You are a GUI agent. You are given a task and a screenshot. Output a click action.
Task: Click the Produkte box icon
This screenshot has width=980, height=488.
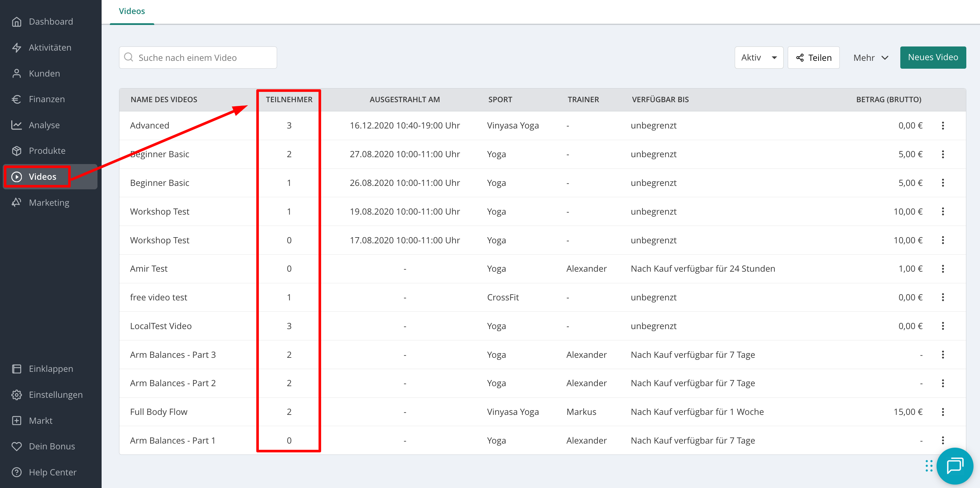[x=16, y=151]
